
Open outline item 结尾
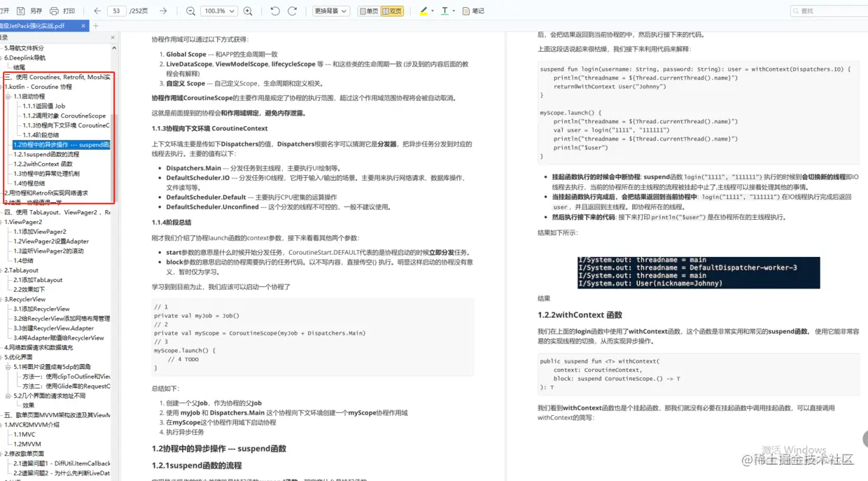pos(19,67)
